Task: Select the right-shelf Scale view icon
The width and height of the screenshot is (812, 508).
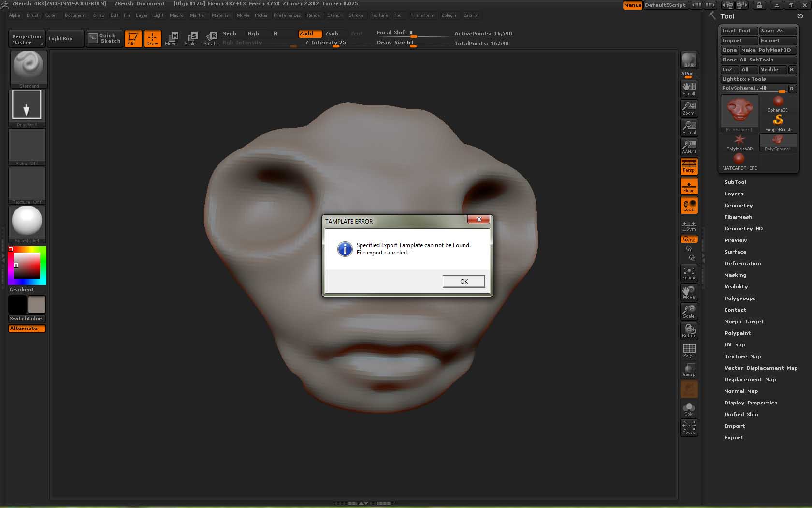Action: pos(689,312)
